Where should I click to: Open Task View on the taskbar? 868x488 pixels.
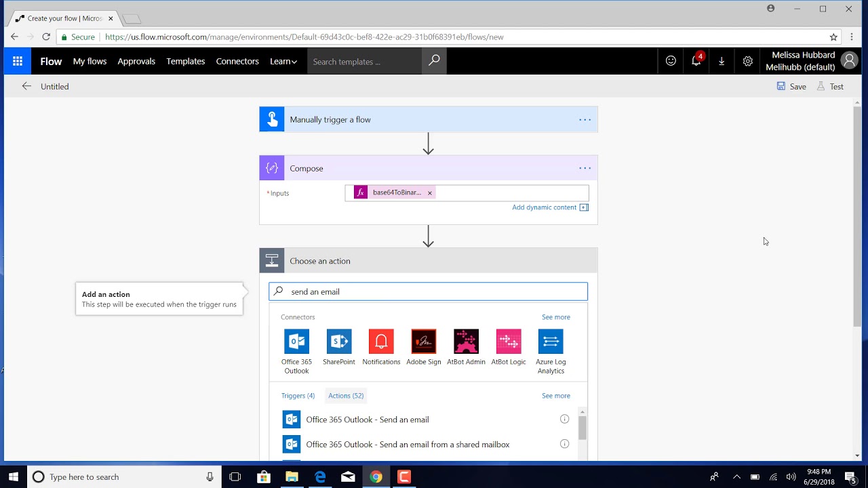tap(235, 476)
